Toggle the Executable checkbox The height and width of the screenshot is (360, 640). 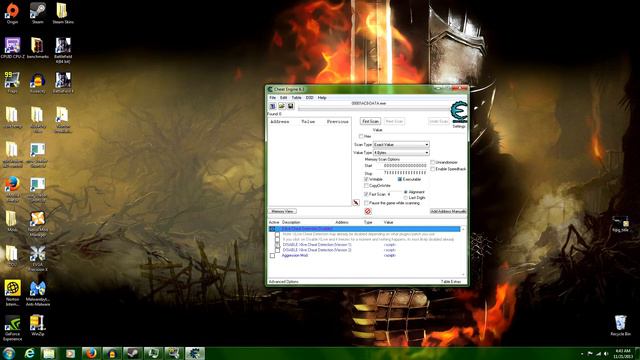[400, 179]
